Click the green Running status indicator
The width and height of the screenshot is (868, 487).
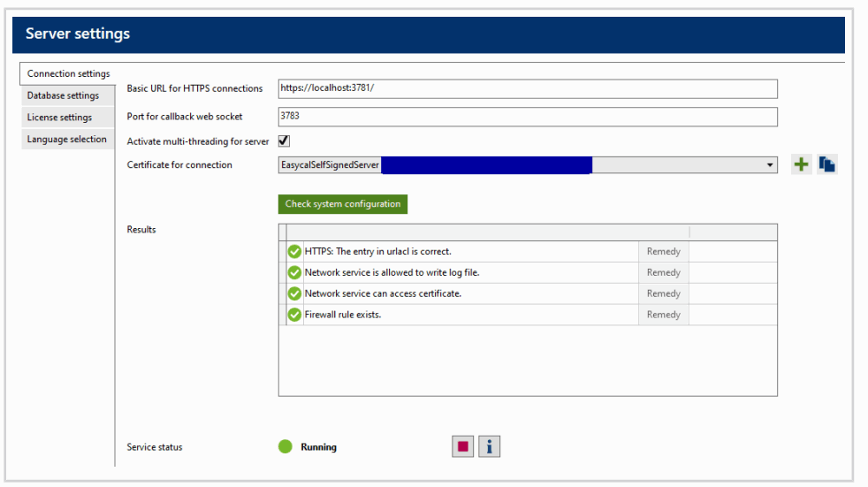tap(286, 446)
